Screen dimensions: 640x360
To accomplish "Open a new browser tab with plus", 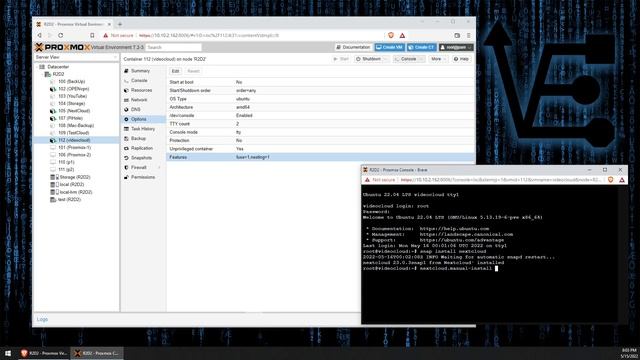I will click(x=120, y=24).
